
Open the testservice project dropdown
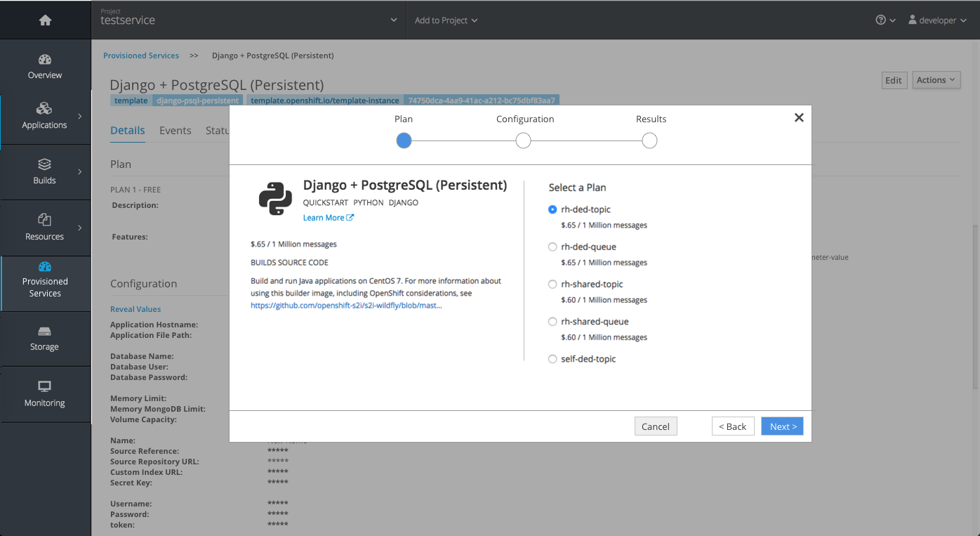(x=249, y=20)
